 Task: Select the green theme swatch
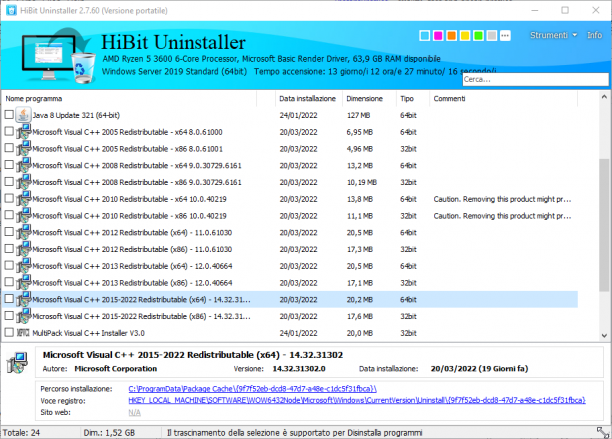[478, 36]
